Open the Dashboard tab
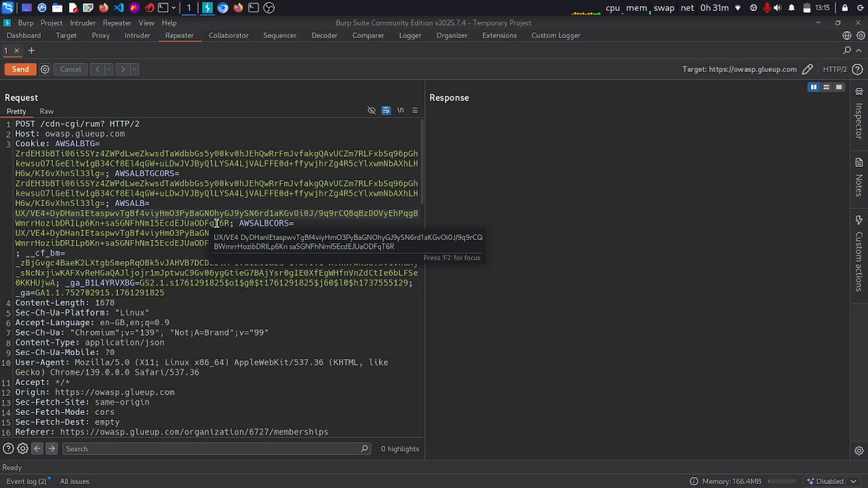Viewport: 868px width, 488px height. 24,35
